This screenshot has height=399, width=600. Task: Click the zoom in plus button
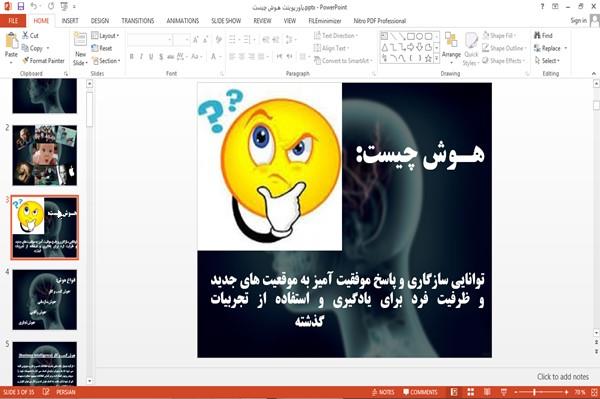(567, 392)
